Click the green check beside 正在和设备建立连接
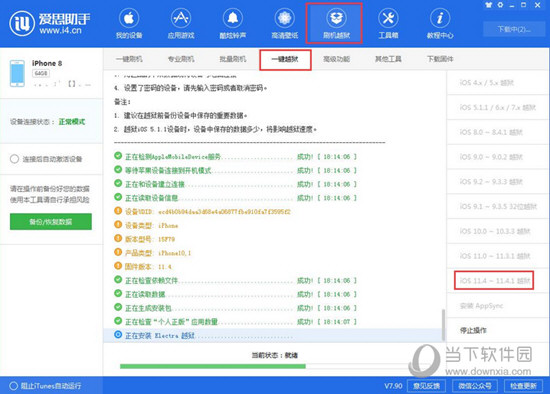This screenshot has height=394, width=550. point(118,183)
